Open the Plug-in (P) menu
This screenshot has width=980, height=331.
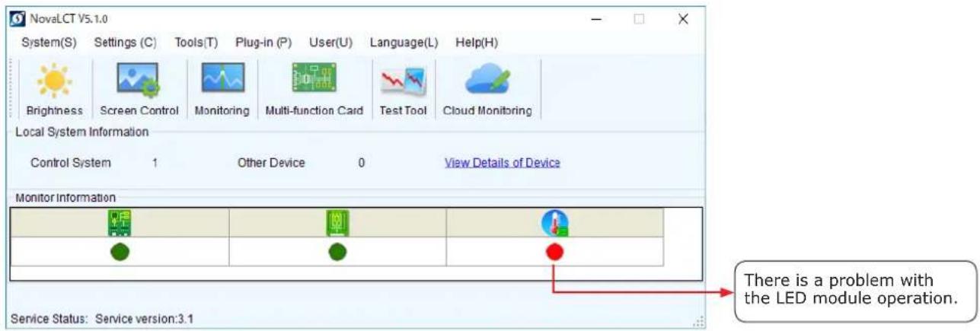(x=263, y=43)
